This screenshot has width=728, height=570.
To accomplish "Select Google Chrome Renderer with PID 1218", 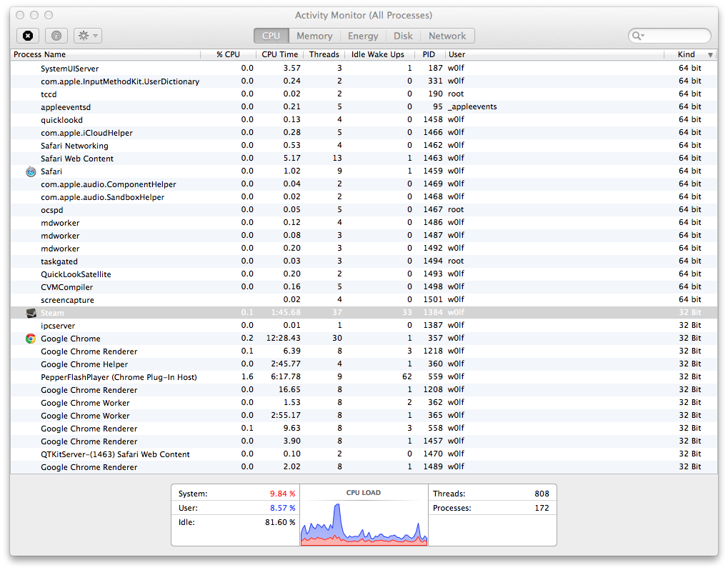I will pyautogui.click(x=364, y=351).
